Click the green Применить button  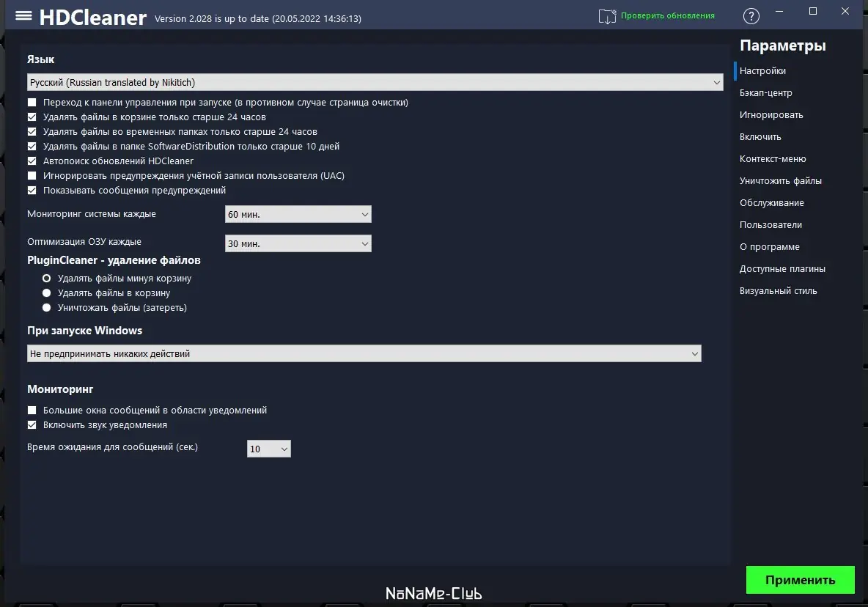pyautogui.click(x=800, y=580)
